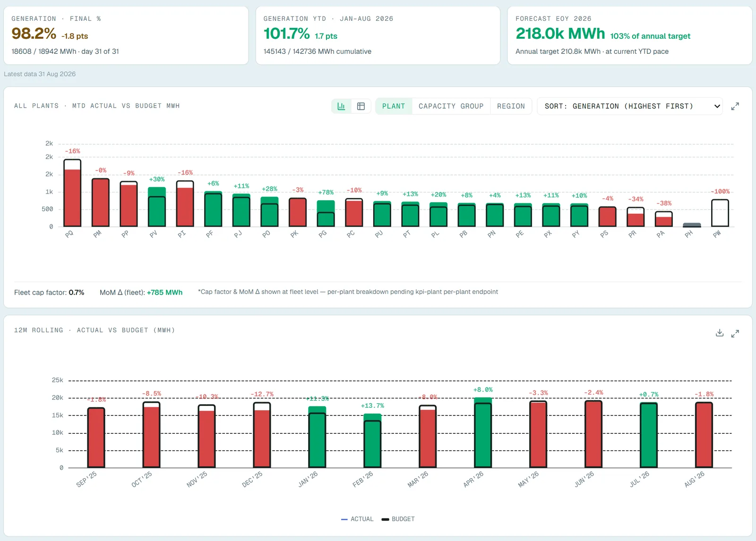The height and width of the screenshot is (541, 756).
Task: Click the "+785 MWh" MoM fleet value
Action: [x=164, y=293]
